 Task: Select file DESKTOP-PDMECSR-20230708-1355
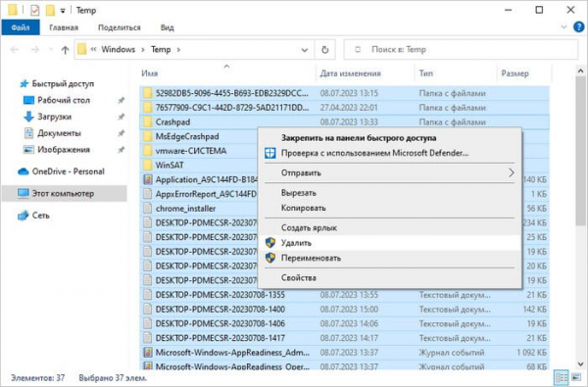(220, 295)
